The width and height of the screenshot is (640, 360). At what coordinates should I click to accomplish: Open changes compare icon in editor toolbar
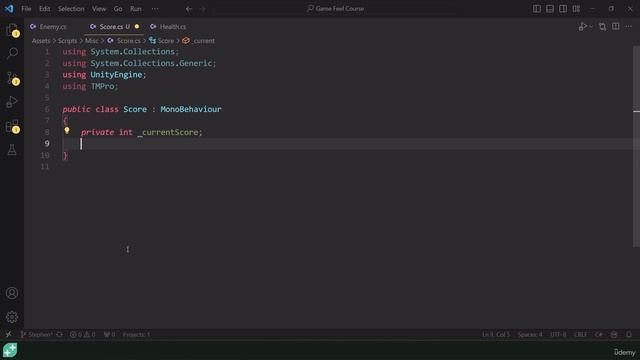[x=602, y=27]
